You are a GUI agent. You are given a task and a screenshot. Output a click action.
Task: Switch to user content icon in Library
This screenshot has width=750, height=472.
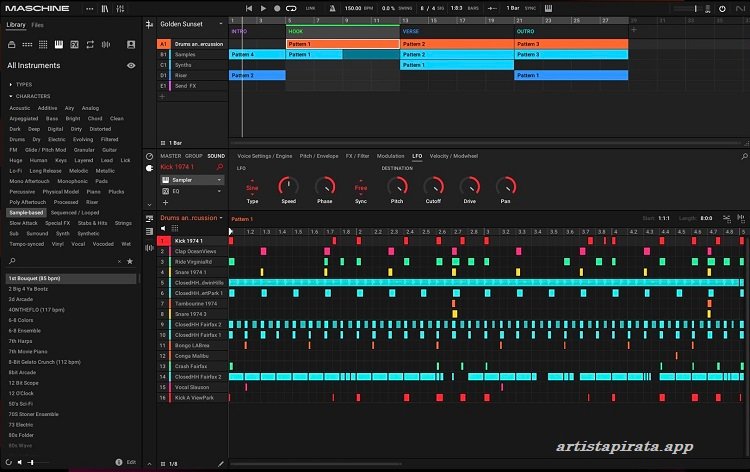pyautogui.click(x=131, y=44)
